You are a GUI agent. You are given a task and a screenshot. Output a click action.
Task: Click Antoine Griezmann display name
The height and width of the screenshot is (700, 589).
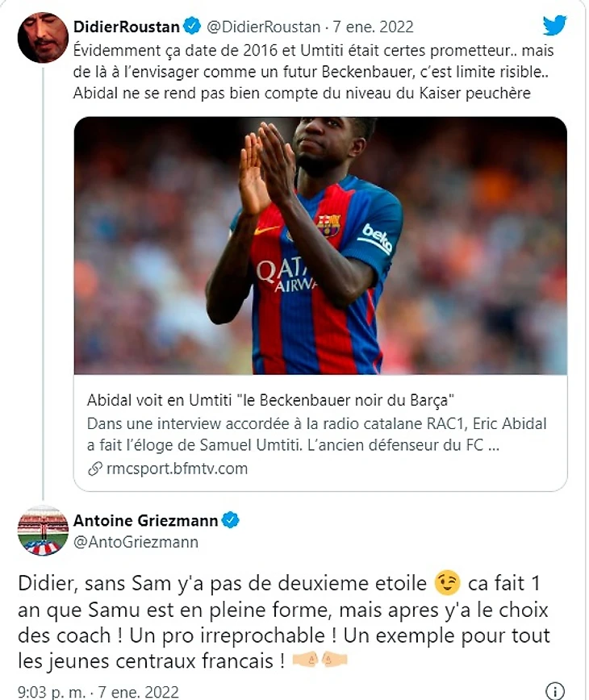[x=146, y=521]
